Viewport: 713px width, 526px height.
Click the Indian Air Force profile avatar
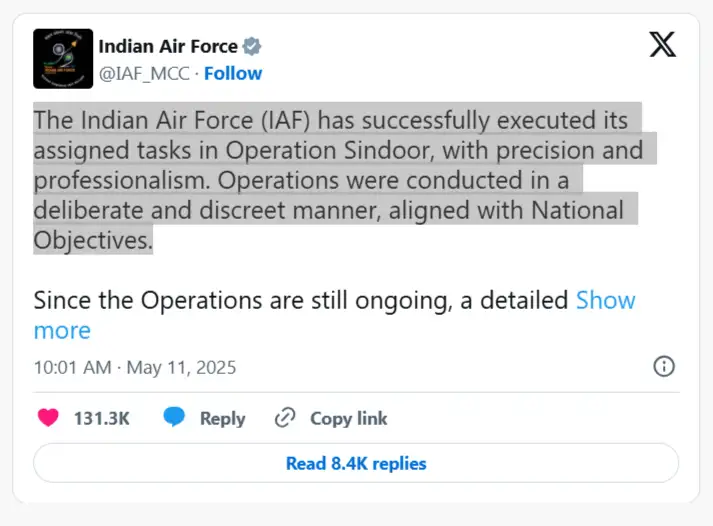coord(62,59)
